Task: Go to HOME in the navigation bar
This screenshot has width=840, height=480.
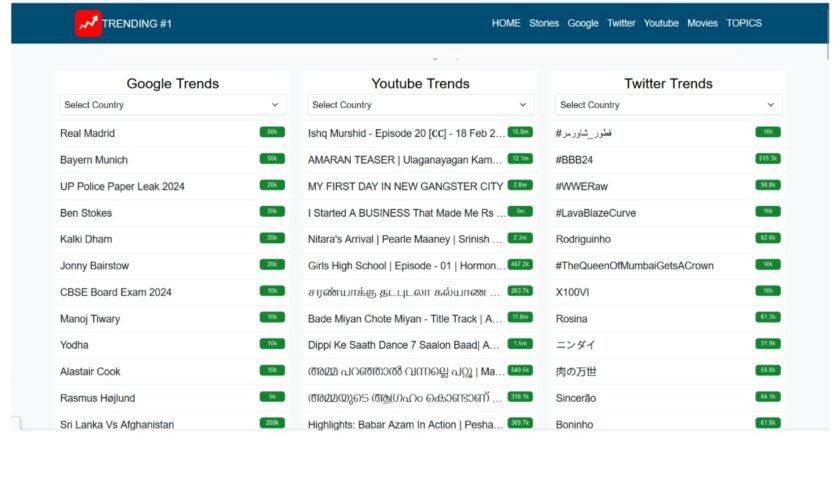Action: point(506,23)
